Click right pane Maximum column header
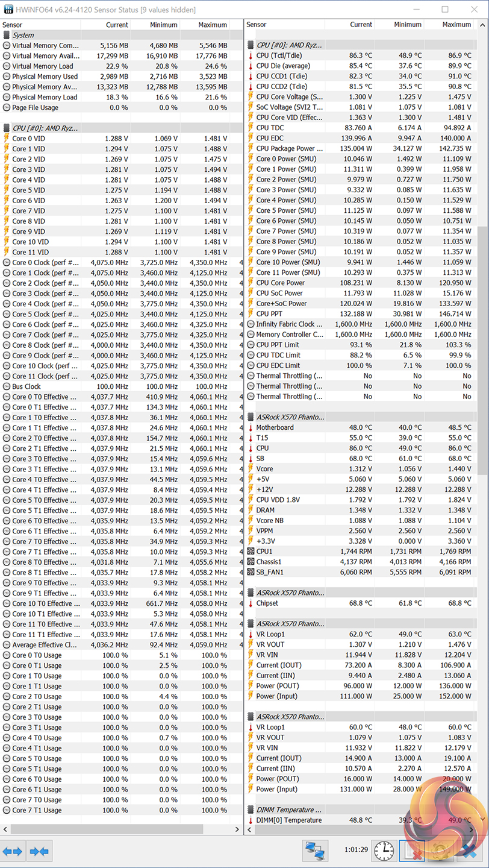Image resolution: width=489 pixels, height=868 pixels. [x=450, y=25]
